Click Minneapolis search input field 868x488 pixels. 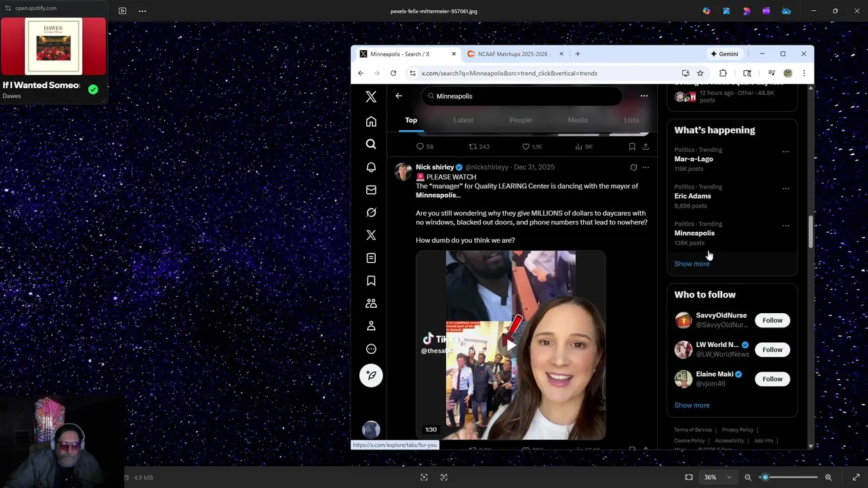[521, 96]
